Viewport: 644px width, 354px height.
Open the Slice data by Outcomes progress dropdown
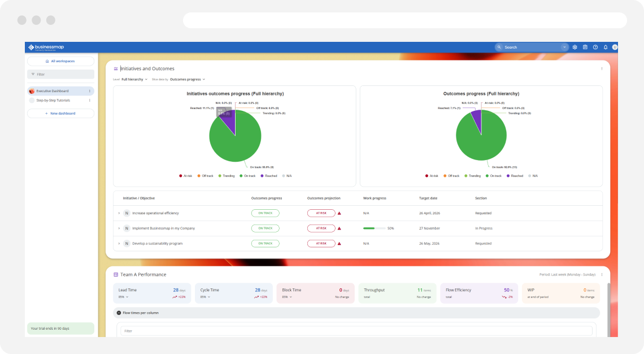pyautogui.click(x=186, y=79)
